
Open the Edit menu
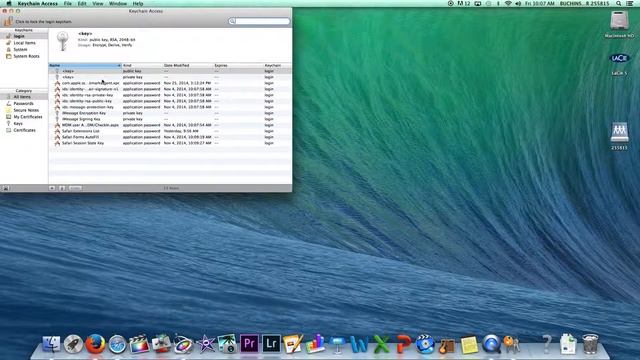coord(82,3)
